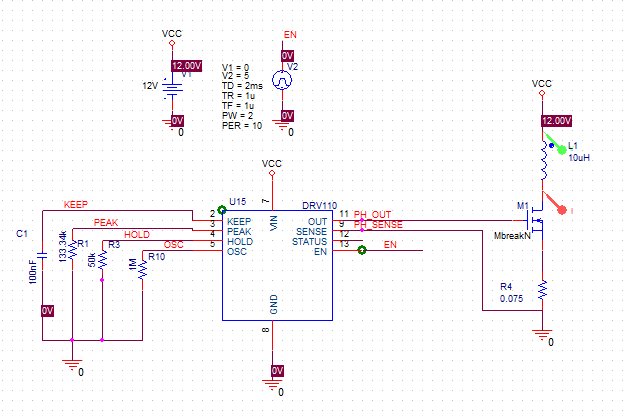Select the PH_SENSE net label

(378, 225)
